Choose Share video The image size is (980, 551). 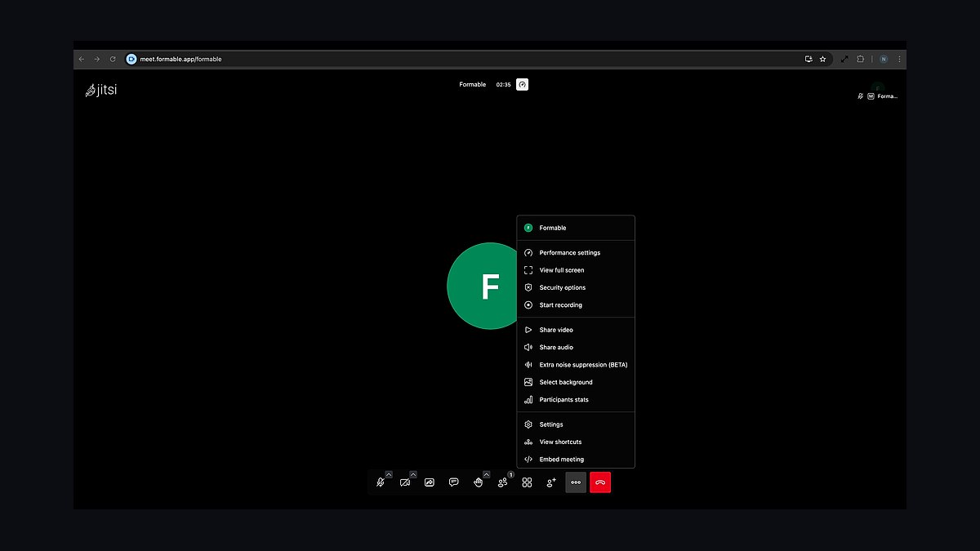pyautogui.click(x=576, y=330)
